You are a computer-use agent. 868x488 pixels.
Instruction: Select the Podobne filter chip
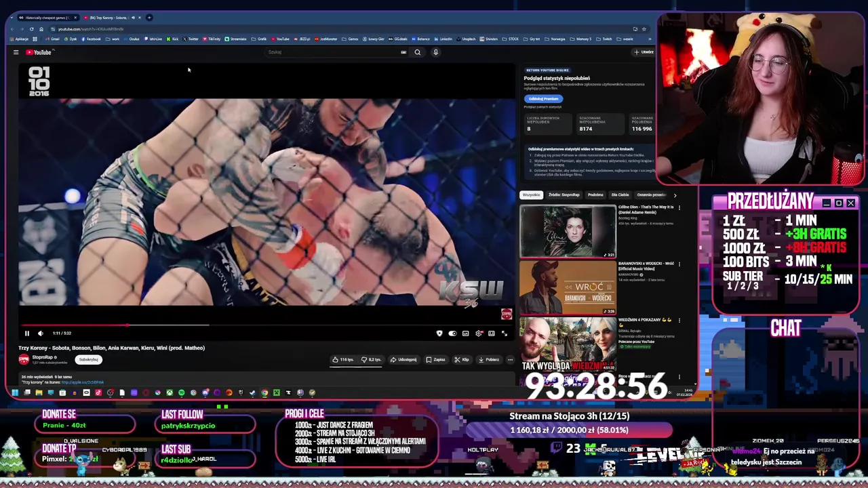pos(595,195)
